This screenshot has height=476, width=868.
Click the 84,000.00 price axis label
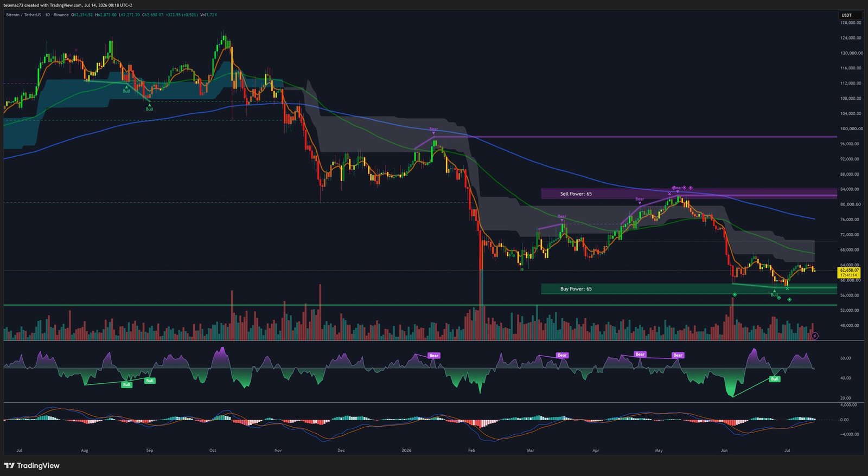coord(851,189)
